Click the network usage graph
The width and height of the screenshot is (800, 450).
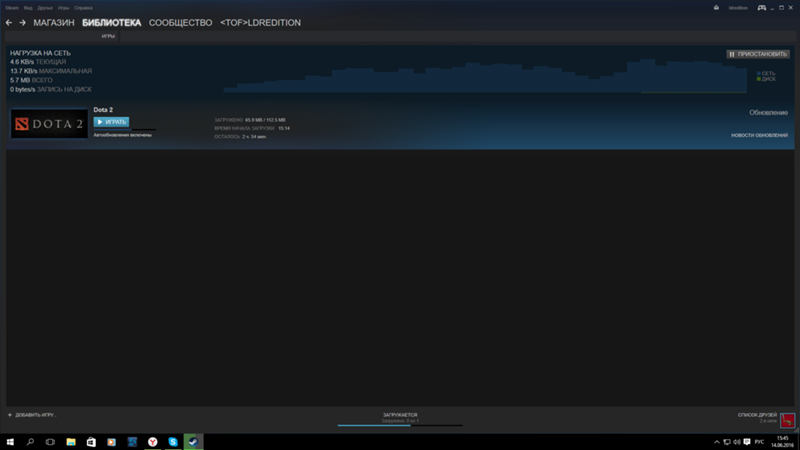tap(485, 76)
